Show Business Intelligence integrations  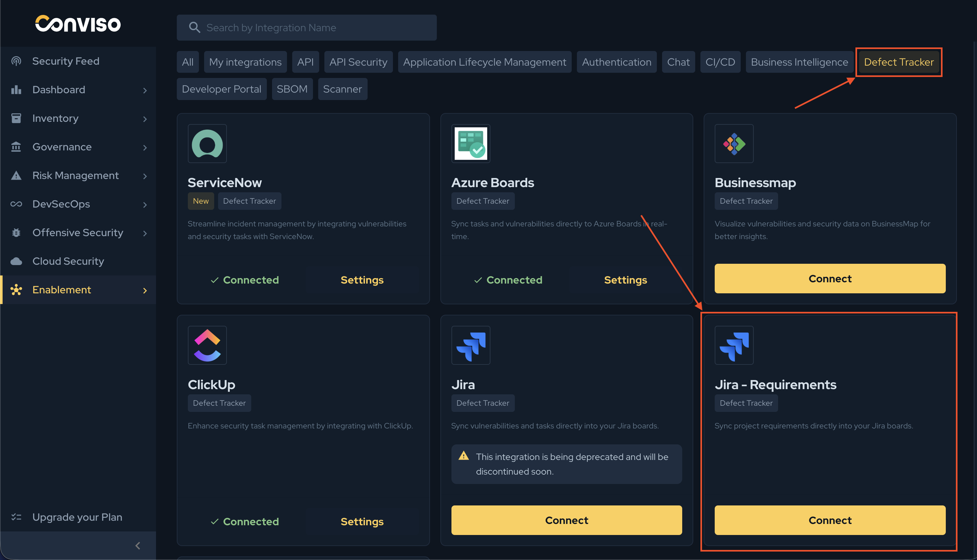tap(800, 62)
